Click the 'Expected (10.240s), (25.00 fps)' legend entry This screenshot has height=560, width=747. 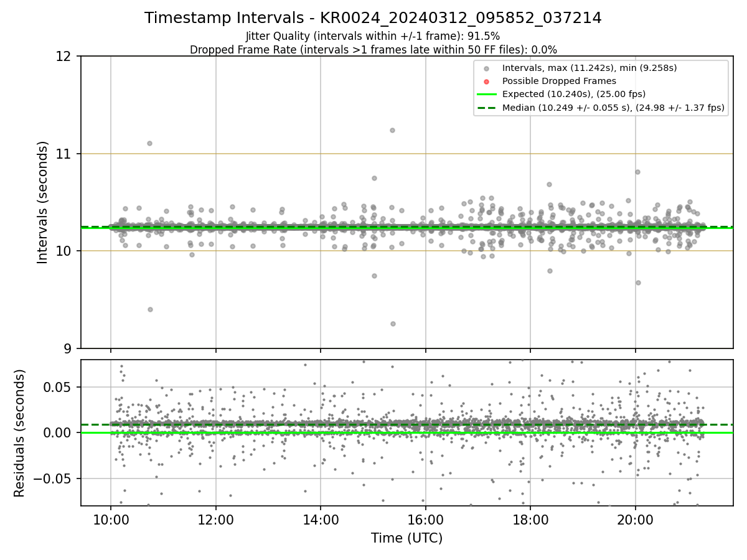coord(573,94)
